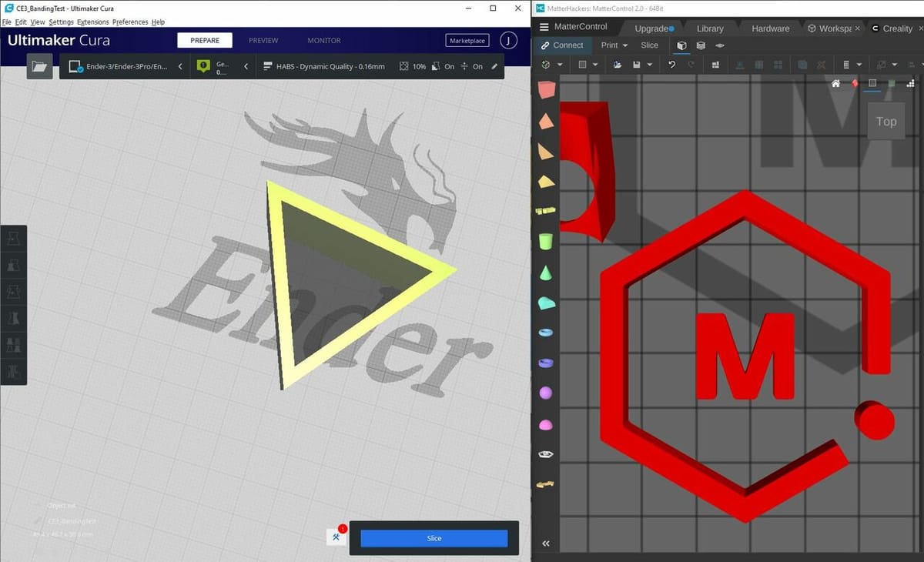Toggle the outlines square view mode in MatterControl
The height and width of the screenshot is (562, 924).
click(872, 83)
